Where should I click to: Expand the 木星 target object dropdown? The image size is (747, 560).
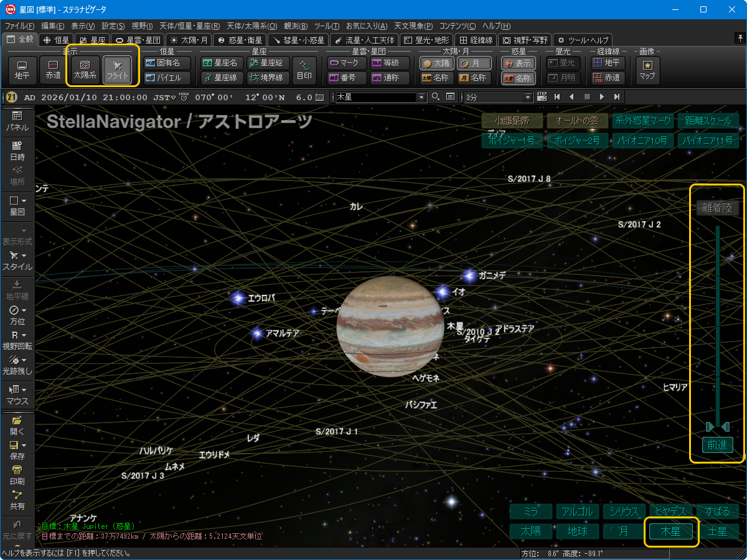[x=421, y=97]
